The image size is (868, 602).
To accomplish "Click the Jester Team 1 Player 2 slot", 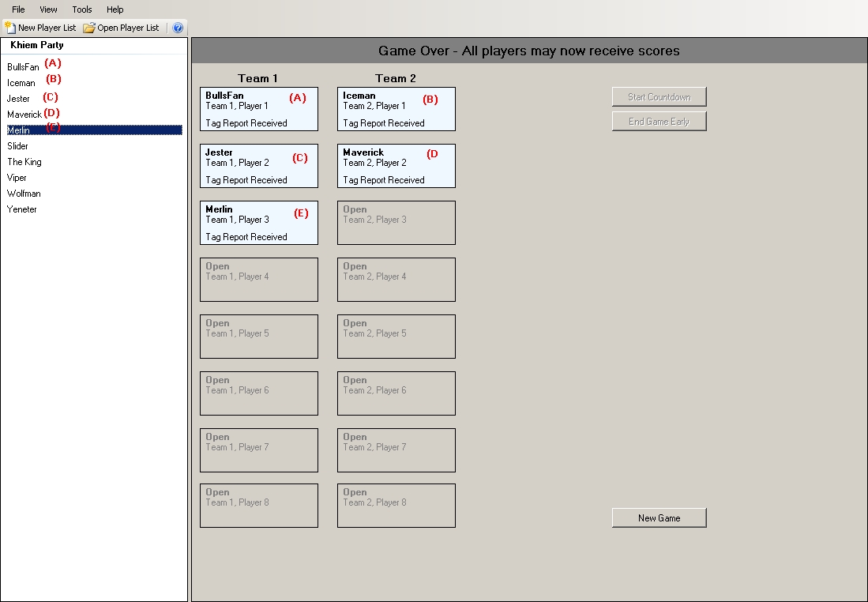I will (x=258, y=166).
